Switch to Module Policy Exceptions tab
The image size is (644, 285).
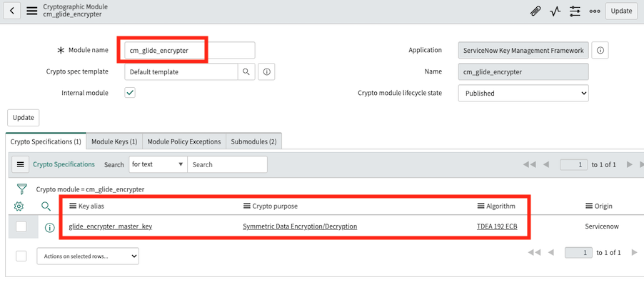coord(184,141)
